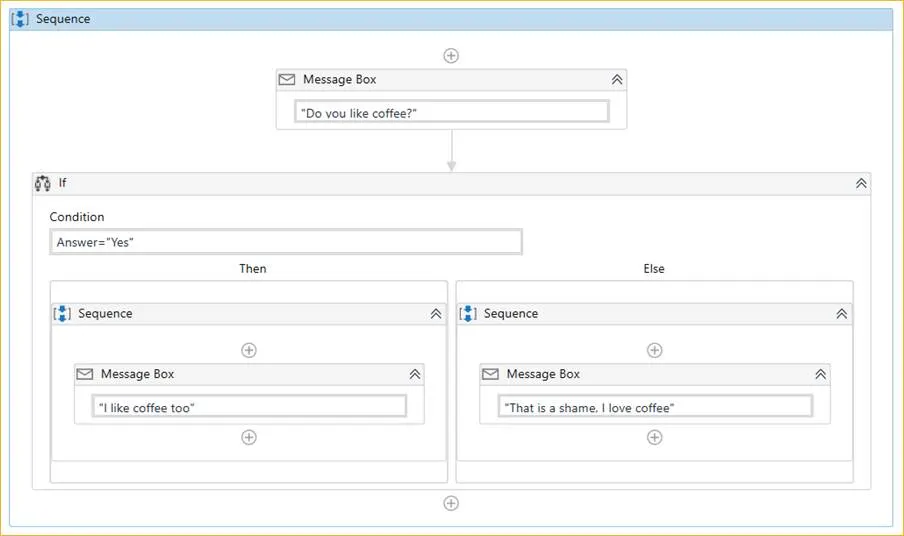Click the "Do you like coffee?" text field

tap(452, 112)
